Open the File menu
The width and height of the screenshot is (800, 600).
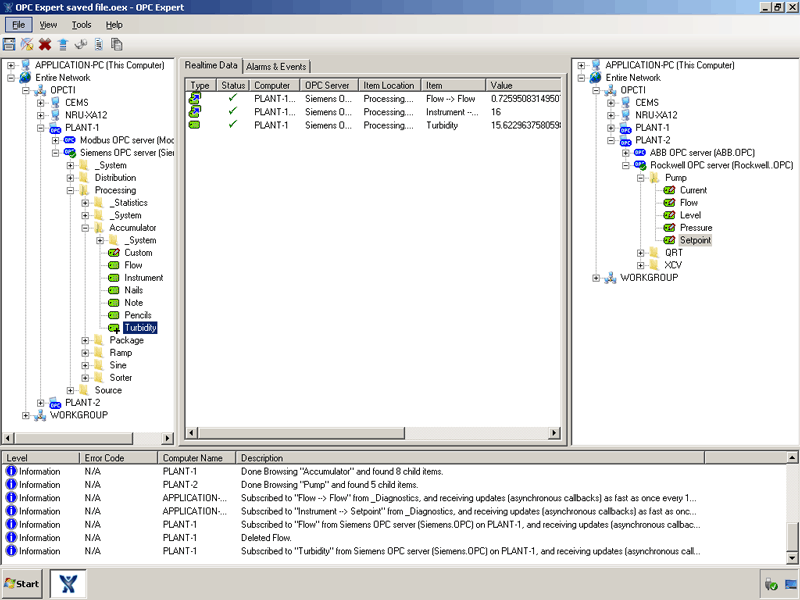click(x=19, y=24)
